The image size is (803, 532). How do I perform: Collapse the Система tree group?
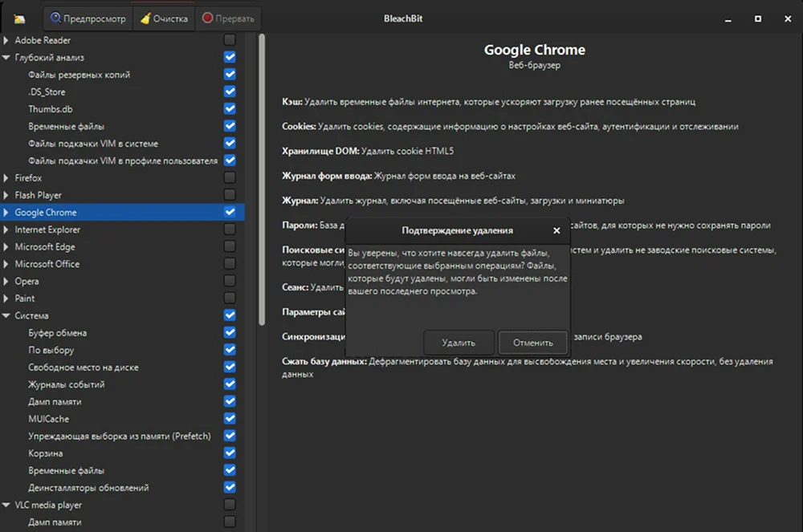[x=6, y=316]
